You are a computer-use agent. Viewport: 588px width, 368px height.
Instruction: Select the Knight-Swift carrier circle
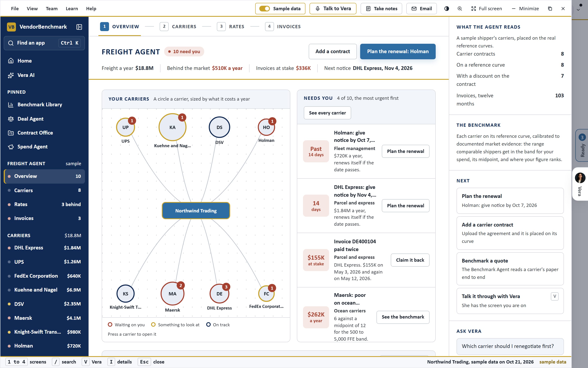click(x=125, y=294)
